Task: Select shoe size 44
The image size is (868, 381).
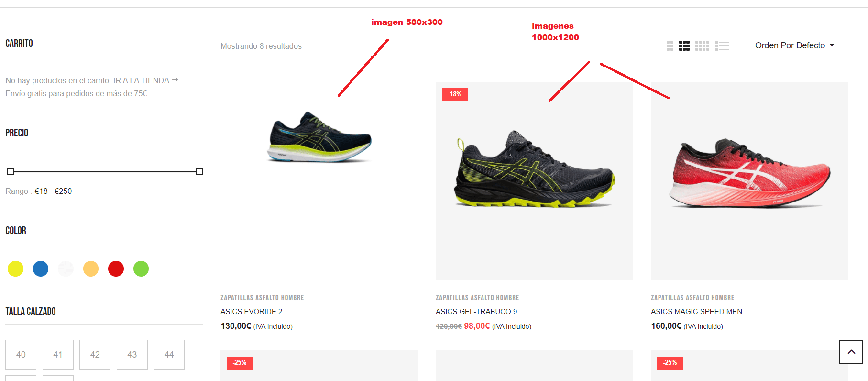Action: (169, 355)
